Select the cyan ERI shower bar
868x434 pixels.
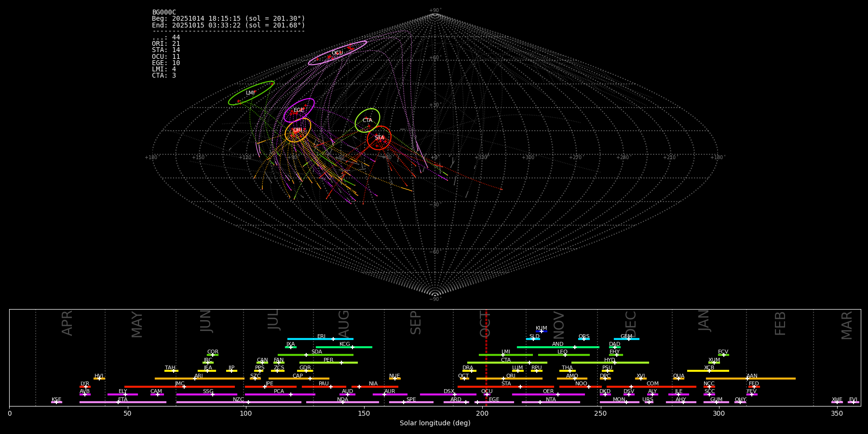320,339
